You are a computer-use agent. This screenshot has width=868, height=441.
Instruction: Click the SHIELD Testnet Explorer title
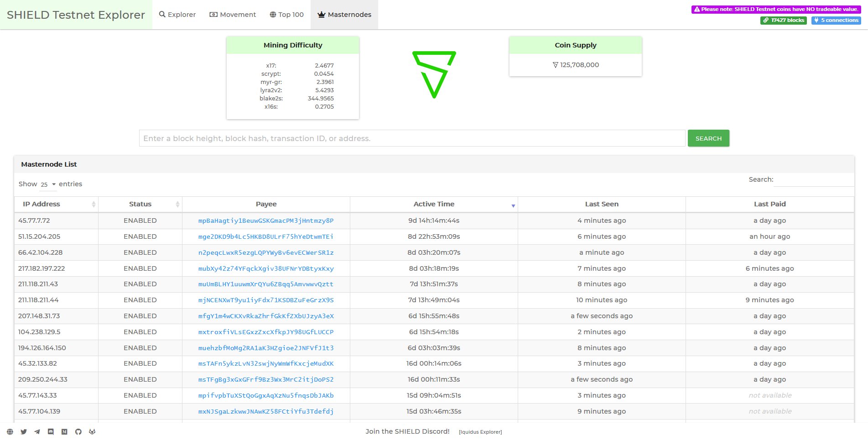(x=76, y=15)
